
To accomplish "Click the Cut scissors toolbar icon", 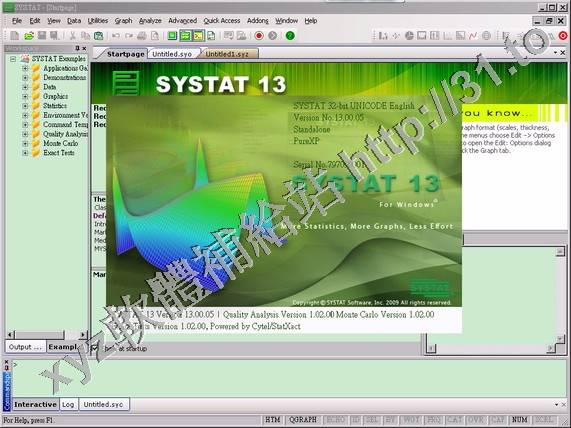I will click(x=72, y=36).
